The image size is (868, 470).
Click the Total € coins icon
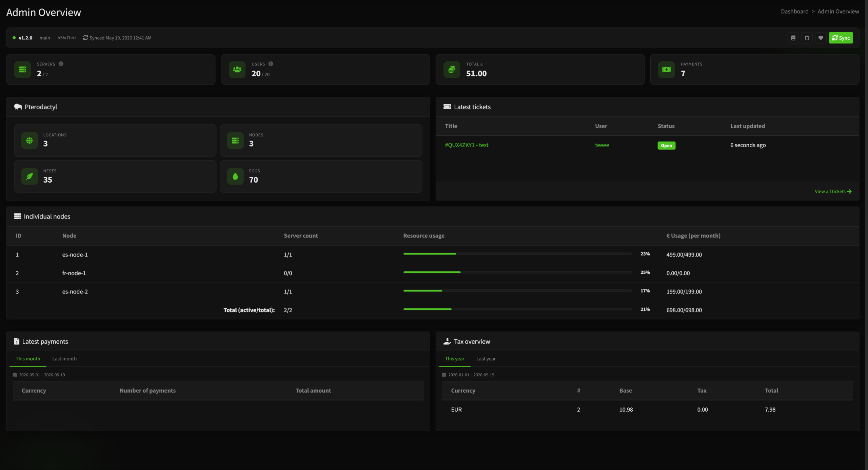pyautogui.click(x=452, y=70)
